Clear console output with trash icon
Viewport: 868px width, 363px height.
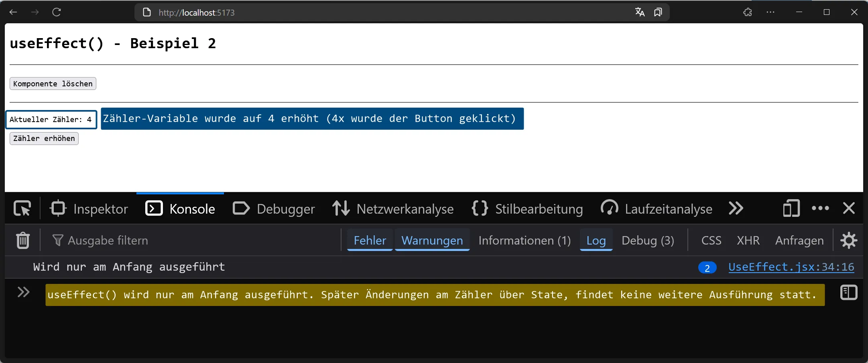(23, 241)
